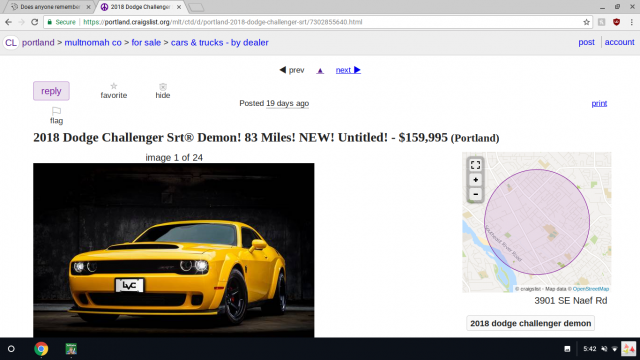640x360 pixels.
Task: Reload the craigslist page
Action: pyautogui.click(x=35, y=22)
